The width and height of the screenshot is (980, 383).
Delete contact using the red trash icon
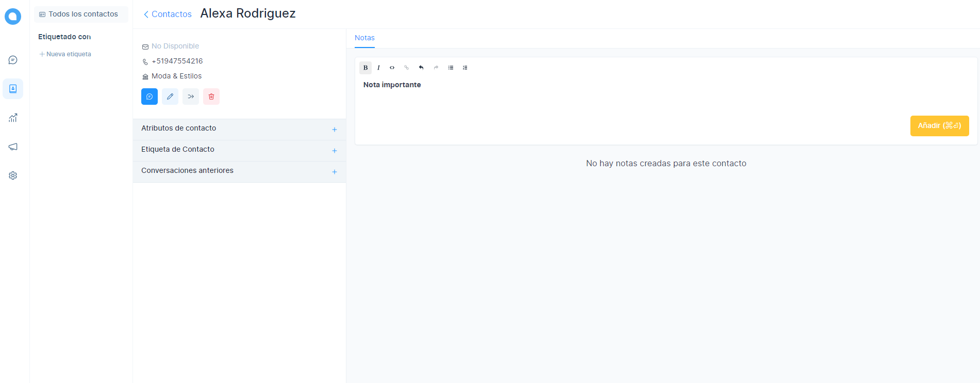[x=211, y=97]
